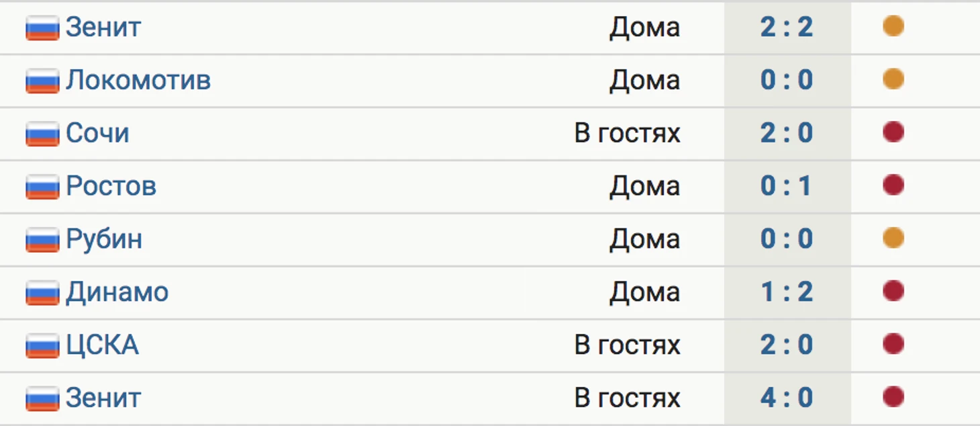This screenshot has height=426, width=980.
Task: Open the ЦСКА team link
Action: tap(102, 345)
